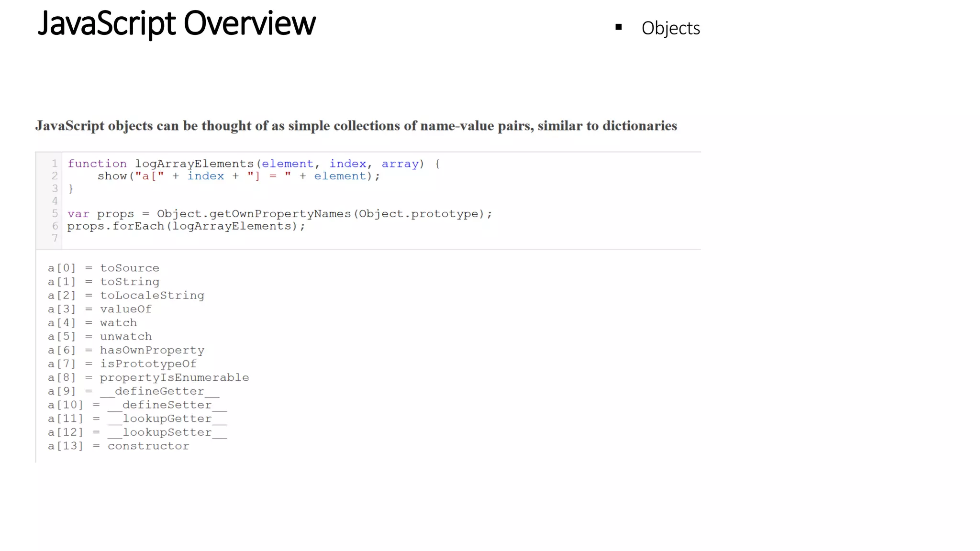Click output line showing toSource
980x551 pixels.
click(104, 268)
